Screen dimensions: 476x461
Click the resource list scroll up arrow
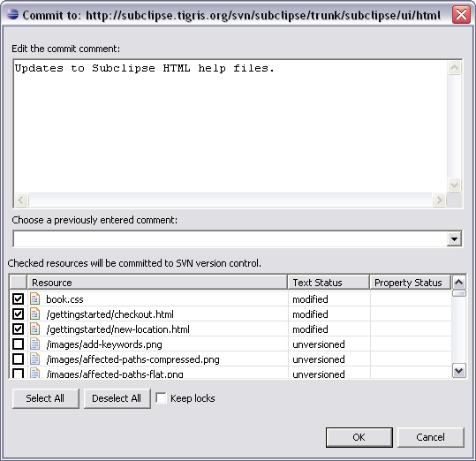pos(458,283)
